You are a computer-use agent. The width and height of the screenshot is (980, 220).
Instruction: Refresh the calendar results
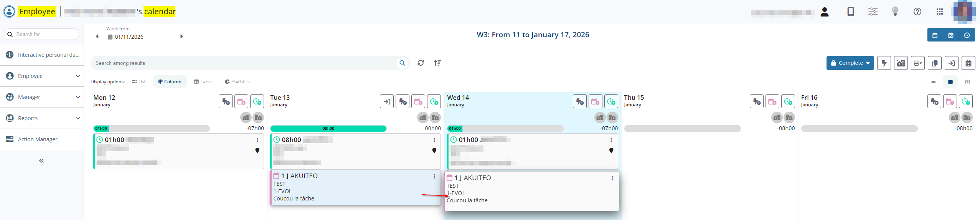tap(421, 63)
